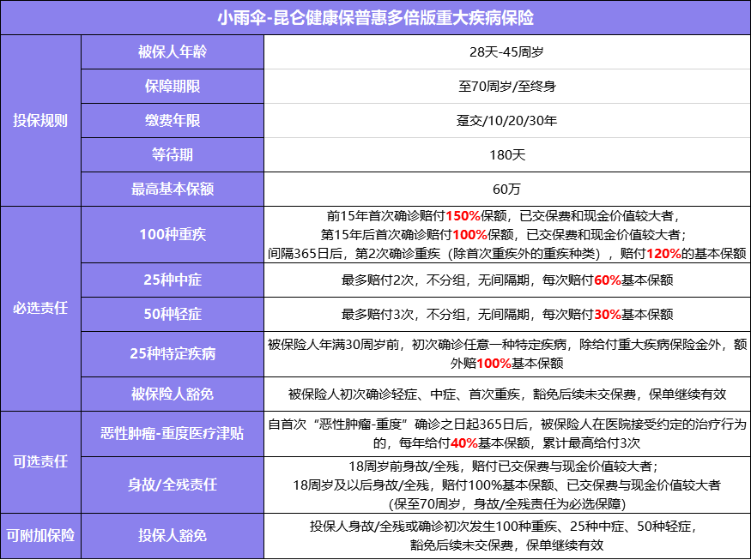Click the 100种重疾 label cell
The image size is (751, 560).
point(173,234)
